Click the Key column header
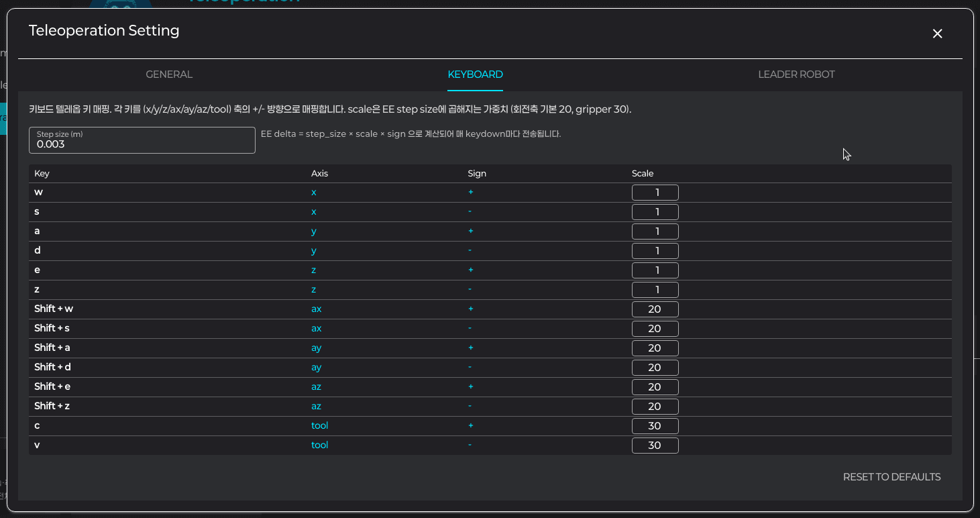Screen dimensions: 980x518 click(42, 174)
